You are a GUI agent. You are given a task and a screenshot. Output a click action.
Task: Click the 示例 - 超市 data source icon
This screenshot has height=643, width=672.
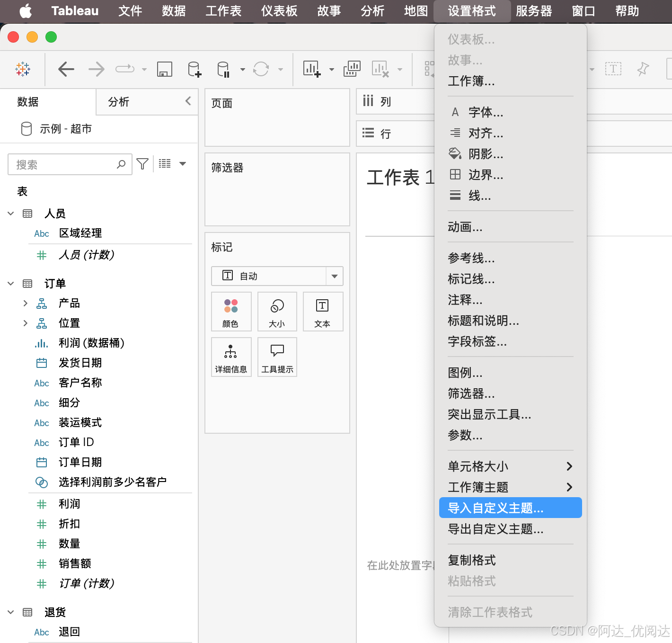(x=27, y=129)
